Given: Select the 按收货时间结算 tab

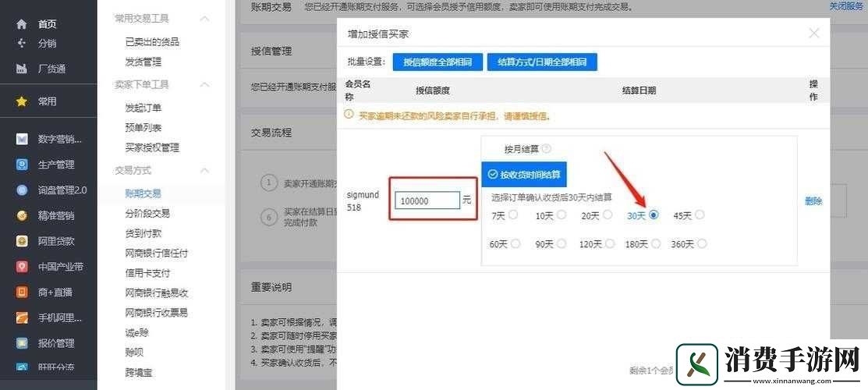Looking at the screenshot, I should click(523, 175).
